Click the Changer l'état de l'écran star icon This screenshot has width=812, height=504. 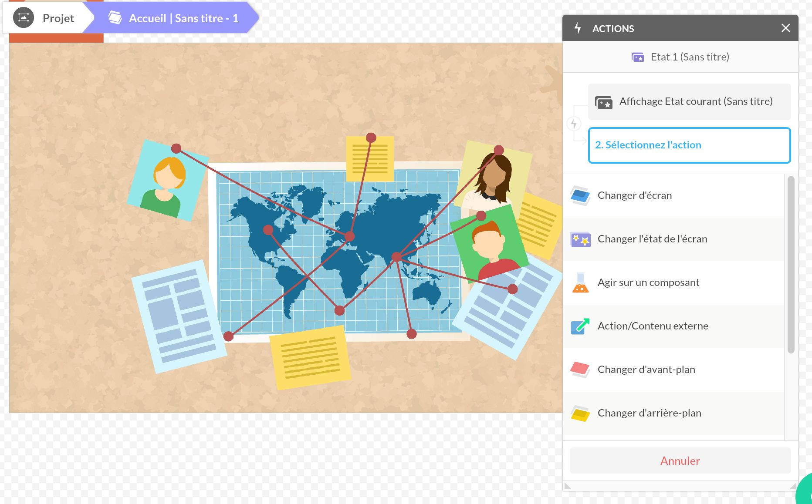pyautogui.click(x=580, y=239)
